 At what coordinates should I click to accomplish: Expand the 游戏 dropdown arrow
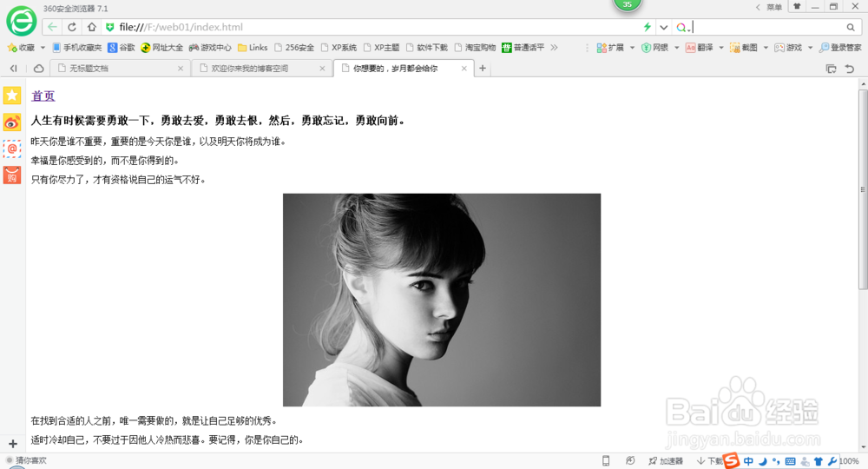coord(810,48)
